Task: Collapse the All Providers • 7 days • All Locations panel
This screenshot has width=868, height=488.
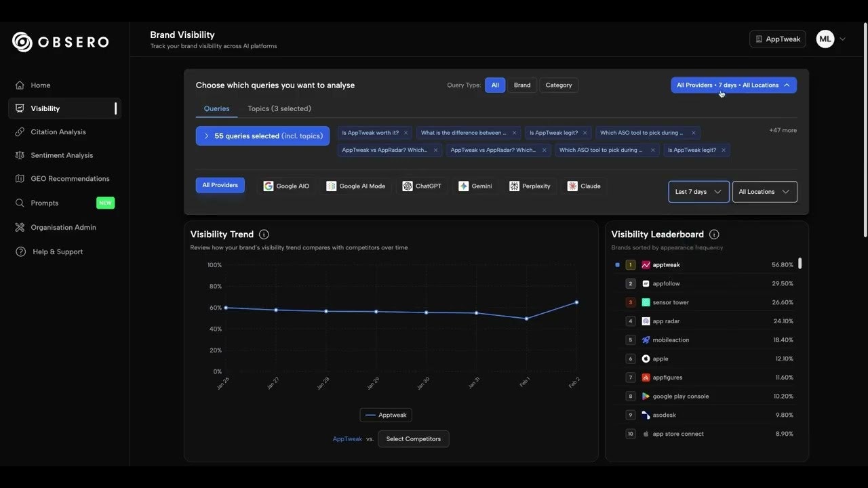Action: click(x=734, y=85)
